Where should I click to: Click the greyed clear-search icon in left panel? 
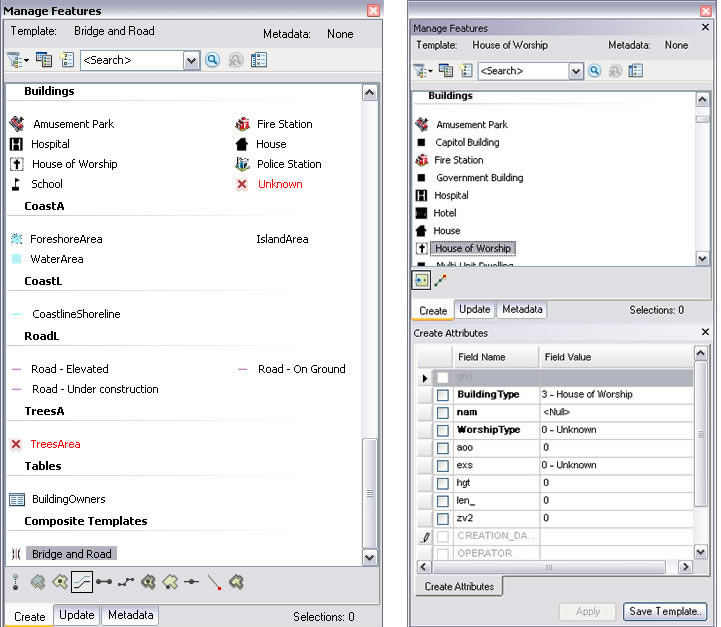point(235,60)
